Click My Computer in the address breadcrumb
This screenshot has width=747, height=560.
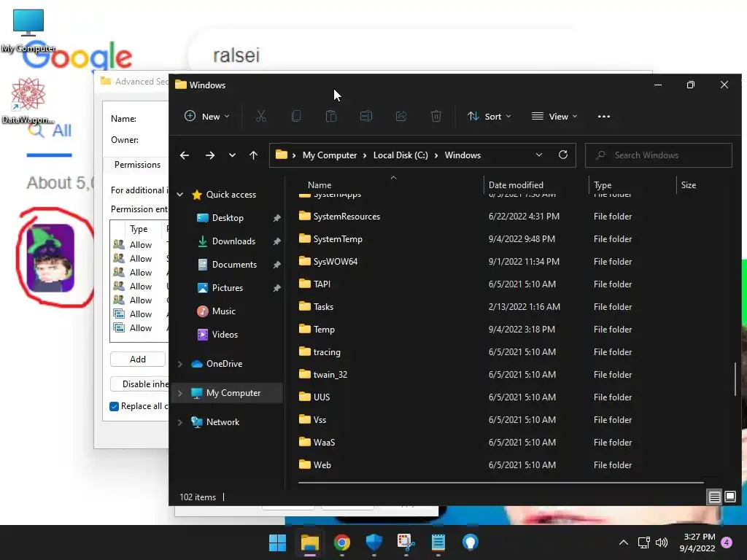point(330,155)
